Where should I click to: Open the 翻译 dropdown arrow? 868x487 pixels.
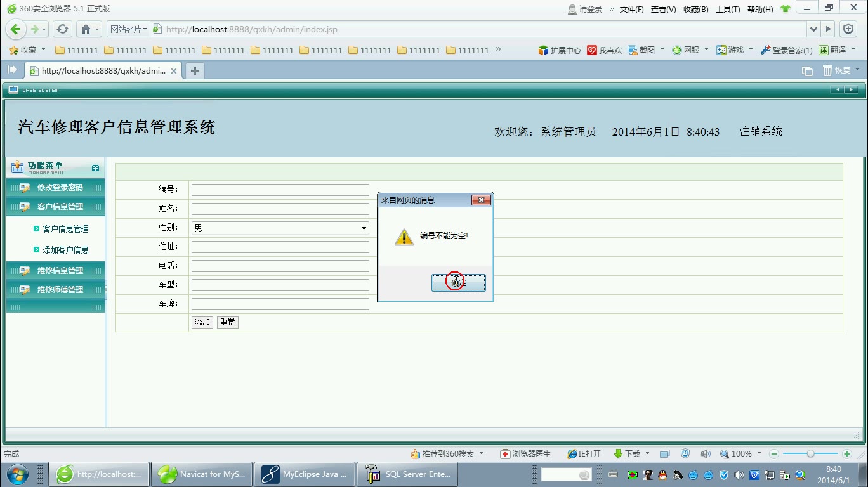click(854, 49)
